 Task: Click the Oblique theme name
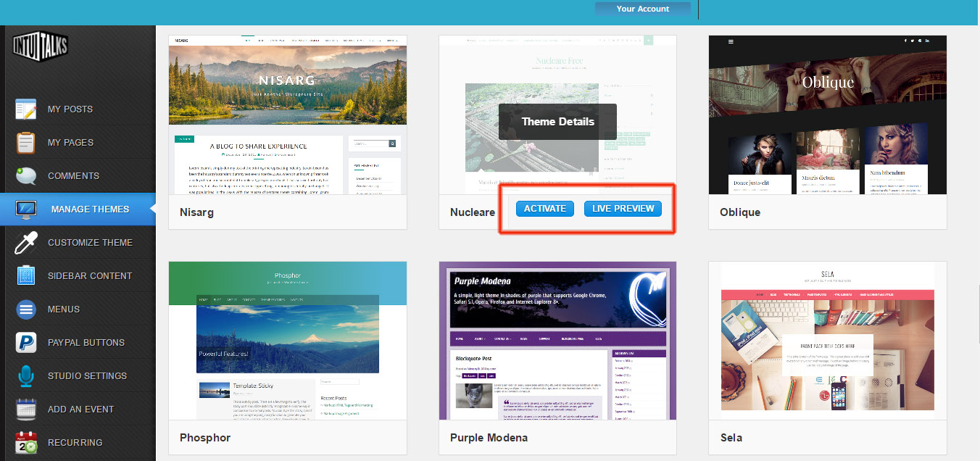coord(740,212)
